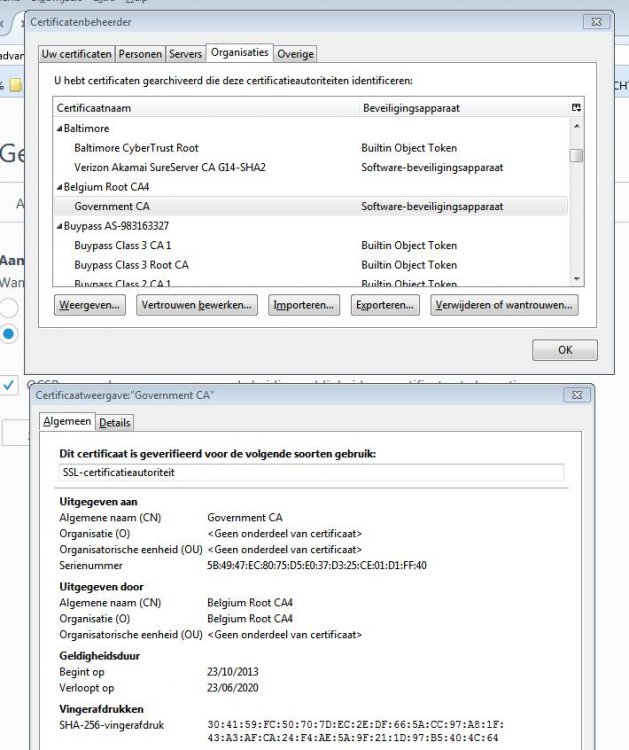The height and width of the screenshot is (750, 629).
Task: Confirm with the OK button
Action: 565,350
